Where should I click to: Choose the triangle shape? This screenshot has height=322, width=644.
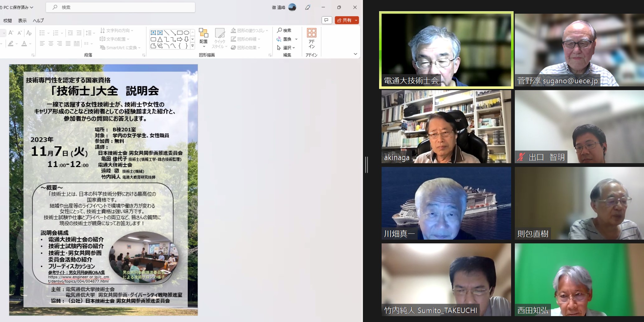[160, 39]
